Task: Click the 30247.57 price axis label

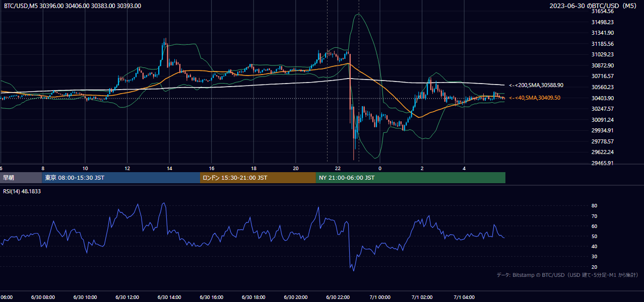Action: click(602, 109)
